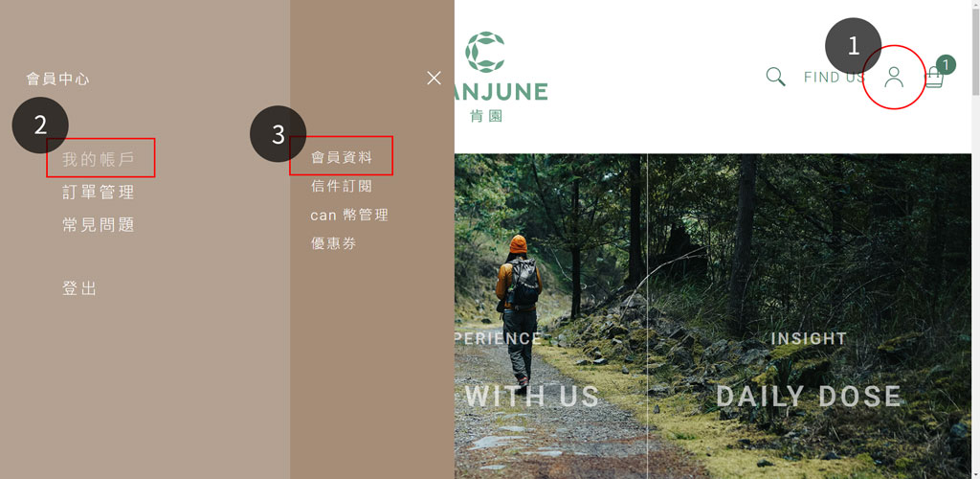This screenshot has height=479, width=980.
Task: Open the member account person icon
Action: (x=895, y=77)
